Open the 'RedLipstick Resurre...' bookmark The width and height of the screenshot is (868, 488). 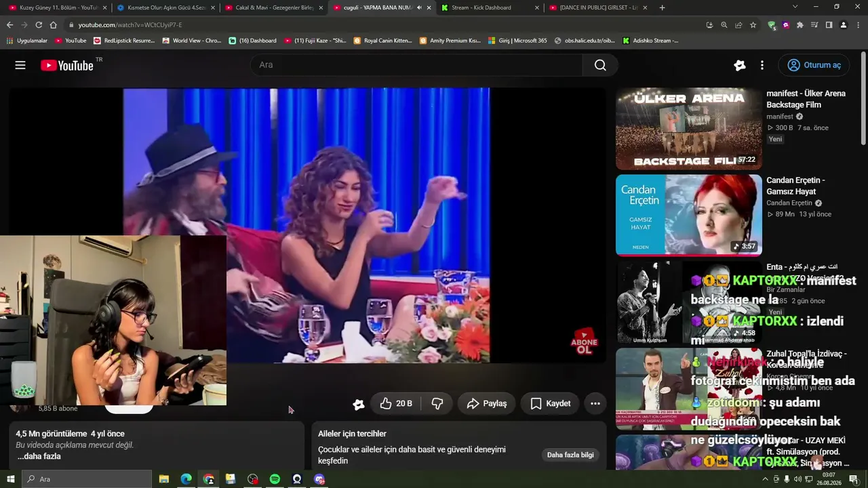124,41
